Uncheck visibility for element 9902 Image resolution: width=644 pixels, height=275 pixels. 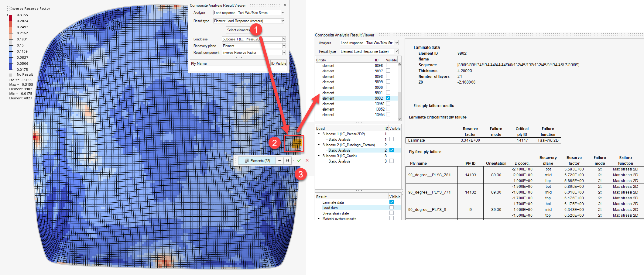(388, 98)
